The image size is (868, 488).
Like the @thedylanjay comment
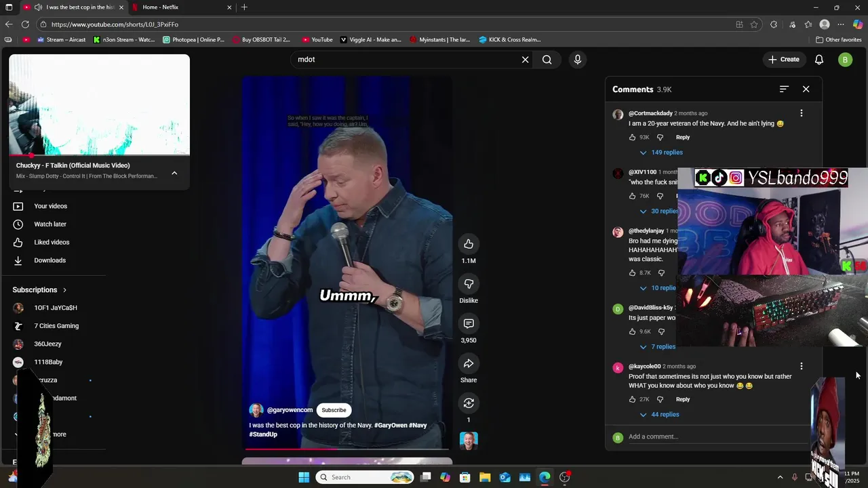coord(633,273)
